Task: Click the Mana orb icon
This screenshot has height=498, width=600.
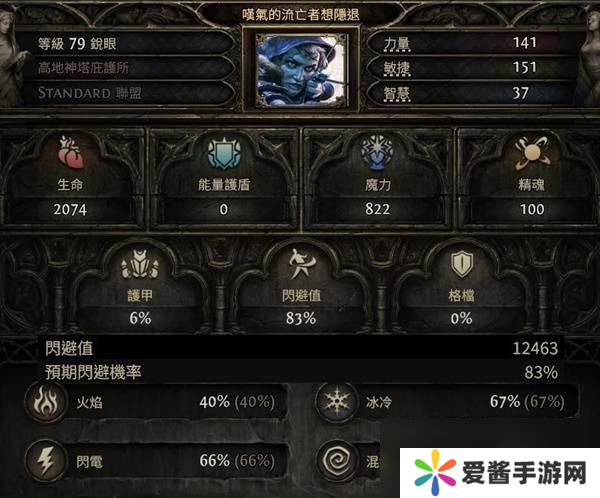Action: pos(377,153)
